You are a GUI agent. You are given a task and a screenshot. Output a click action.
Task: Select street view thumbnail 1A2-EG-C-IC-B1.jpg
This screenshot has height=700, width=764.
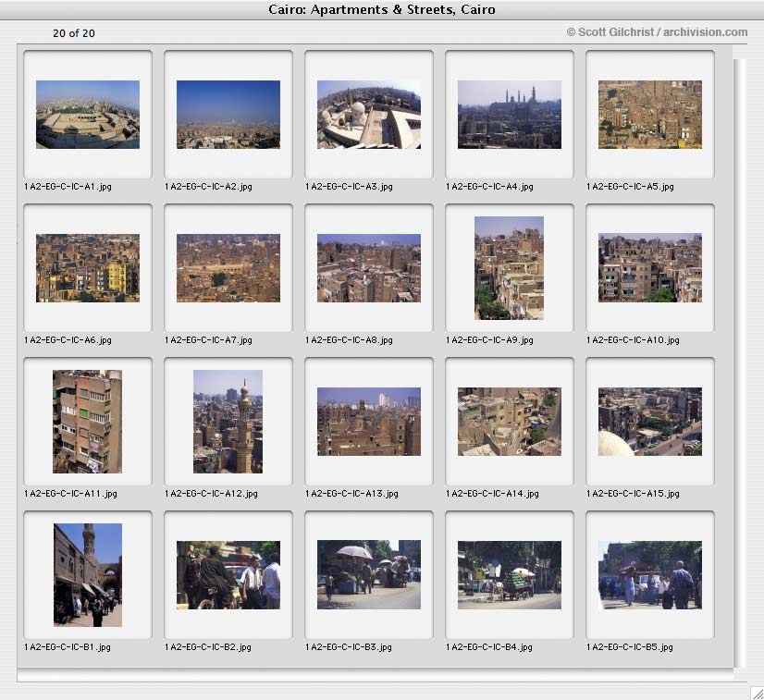coord(88,575)
